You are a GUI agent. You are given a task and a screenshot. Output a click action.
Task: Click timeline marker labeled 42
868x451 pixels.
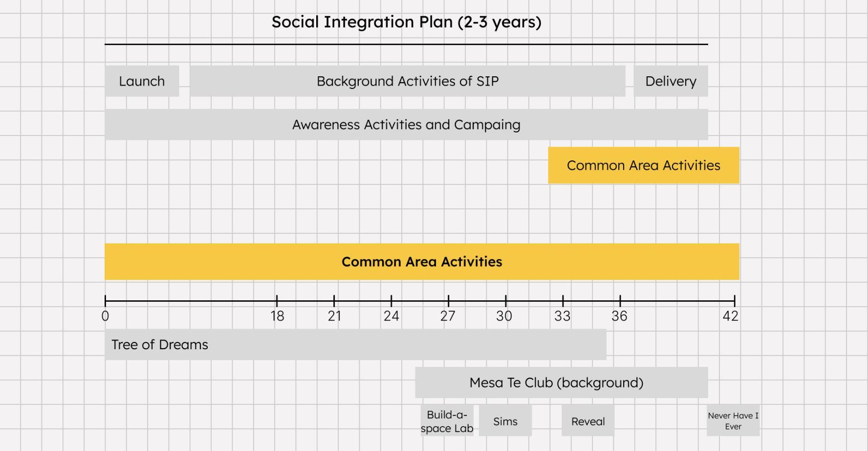click(x=731, y=316)
